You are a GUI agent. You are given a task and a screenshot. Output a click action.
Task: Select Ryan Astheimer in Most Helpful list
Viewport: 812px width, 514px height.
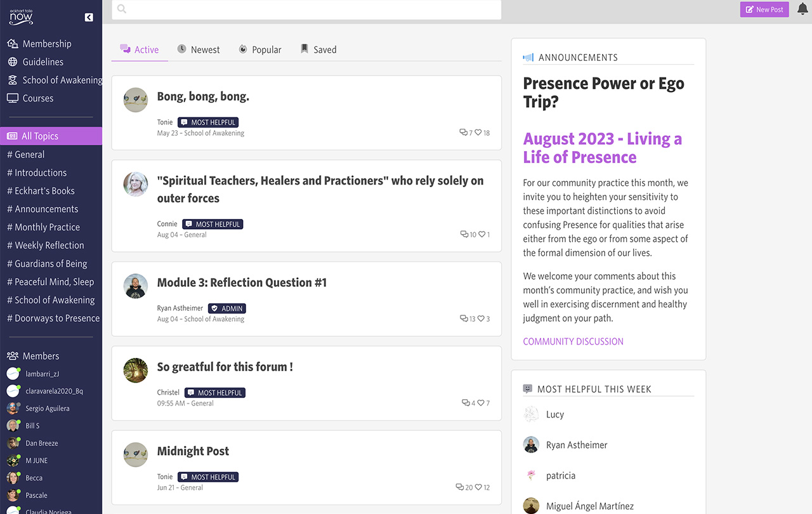pos(576,445)
